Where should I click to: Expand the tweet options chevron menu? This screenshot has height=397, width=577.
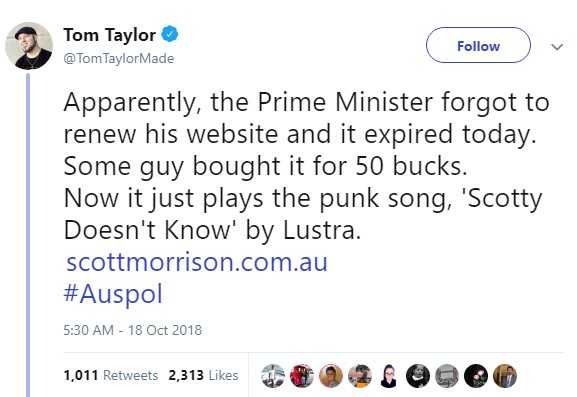pyautogui.click(x=557, y=47)
